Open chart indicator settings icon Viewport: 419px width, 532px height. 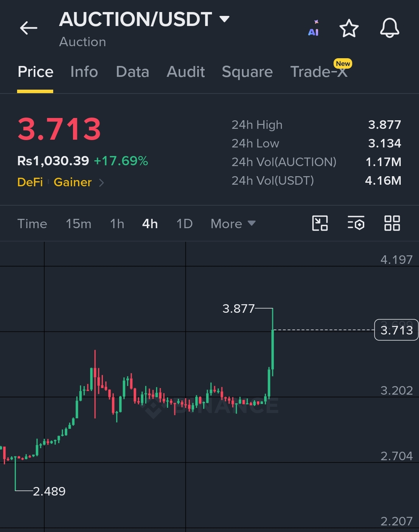click(x=356, y=223)
